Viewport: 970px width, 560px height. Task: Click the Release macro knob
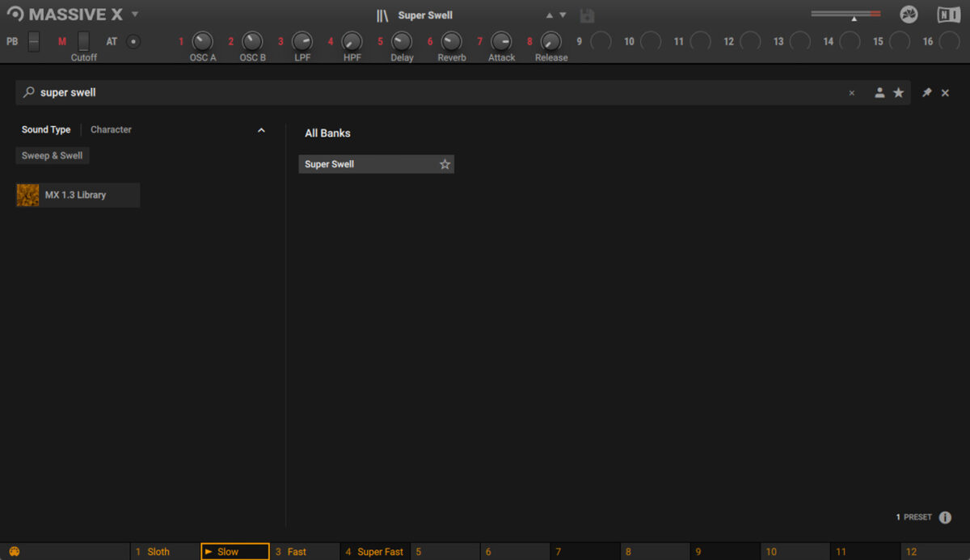(551, 41)
